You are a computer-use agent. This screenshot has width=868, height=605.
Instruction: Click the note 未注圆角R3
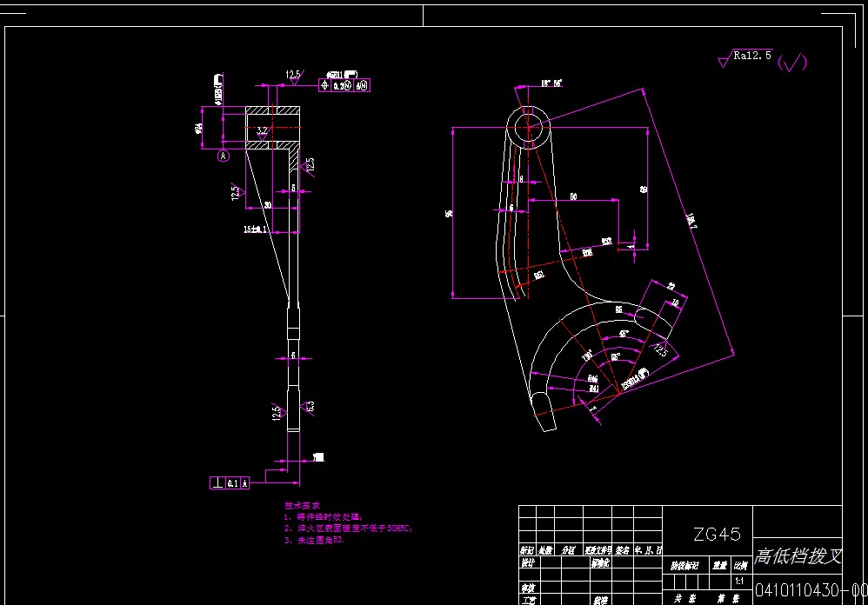315,541
